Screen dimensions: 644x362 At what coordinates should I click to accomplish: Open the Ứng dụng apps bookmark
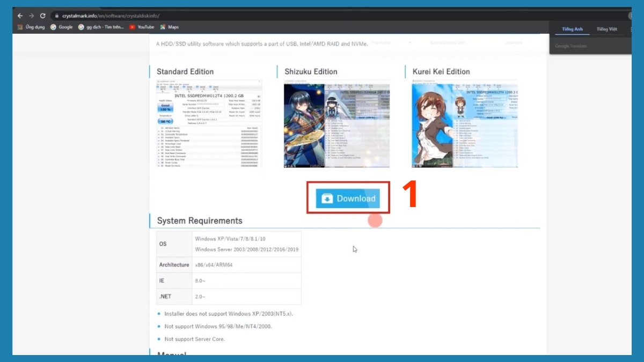tap(31, 27)
